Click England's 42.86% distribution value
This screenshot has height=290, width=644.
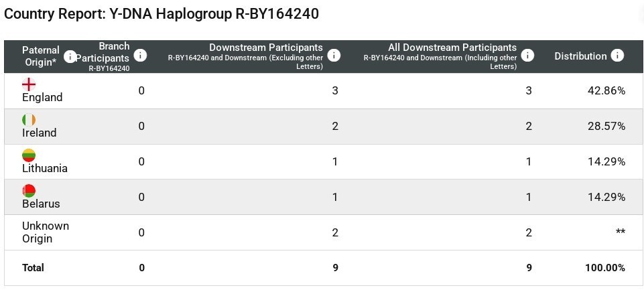[605, 90]
